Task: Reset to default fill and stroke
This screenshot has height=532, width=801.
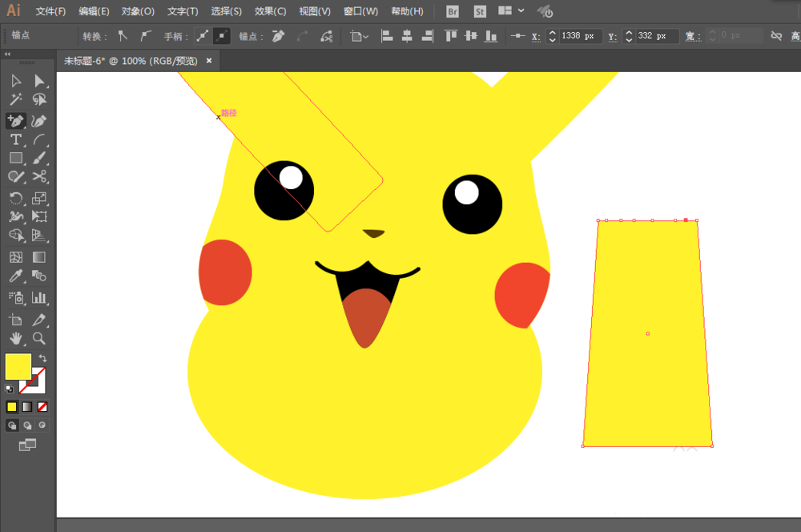Action: point(9,389)
